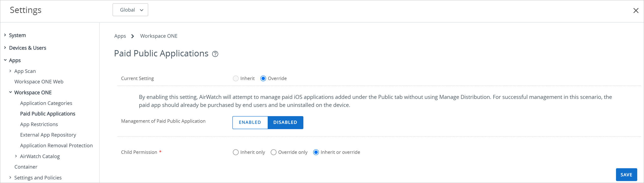
Task: Choose Inherit or override child permission
Action: (316, 152)
